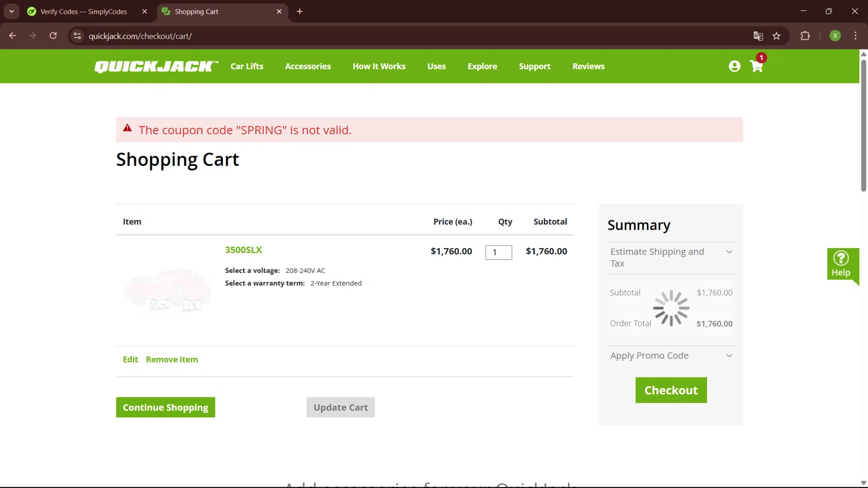Screen dimensions: 868x488
Task: Click the warning triangle icon in error banner
Action: [x=127, y=128]
